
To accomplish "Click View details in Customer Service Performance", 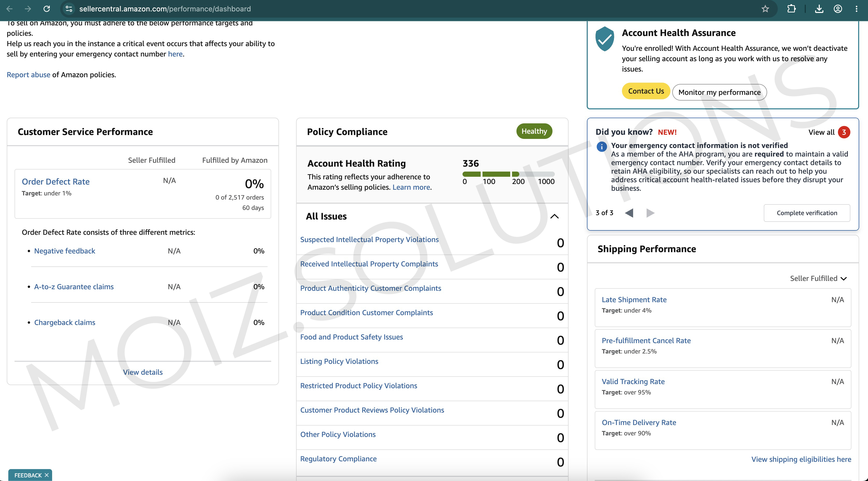I will [x=143, y=372].
